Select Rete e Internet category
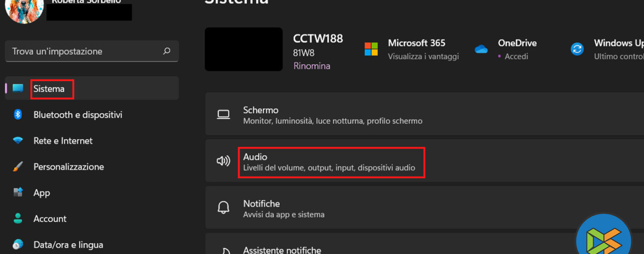Viewport: 644px width, 254px height. click(63, 141)
